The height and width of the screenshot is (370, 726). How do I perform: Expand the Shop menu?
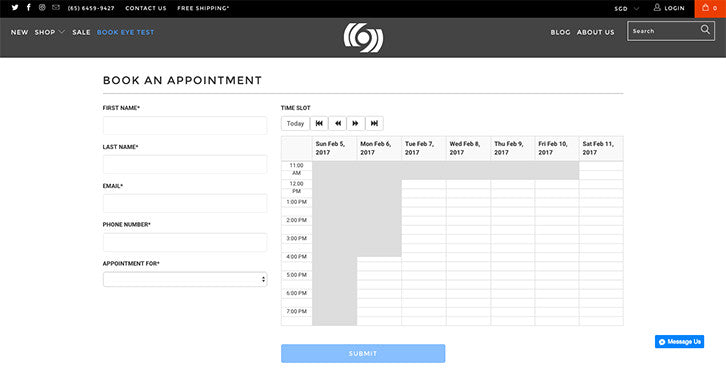tap(50, 32)
